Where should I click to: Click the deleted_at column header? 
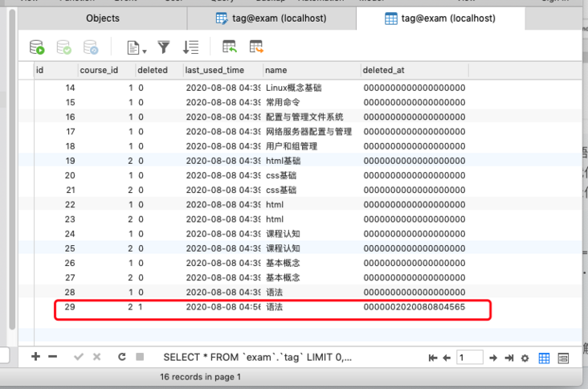(x=414, y=70)
